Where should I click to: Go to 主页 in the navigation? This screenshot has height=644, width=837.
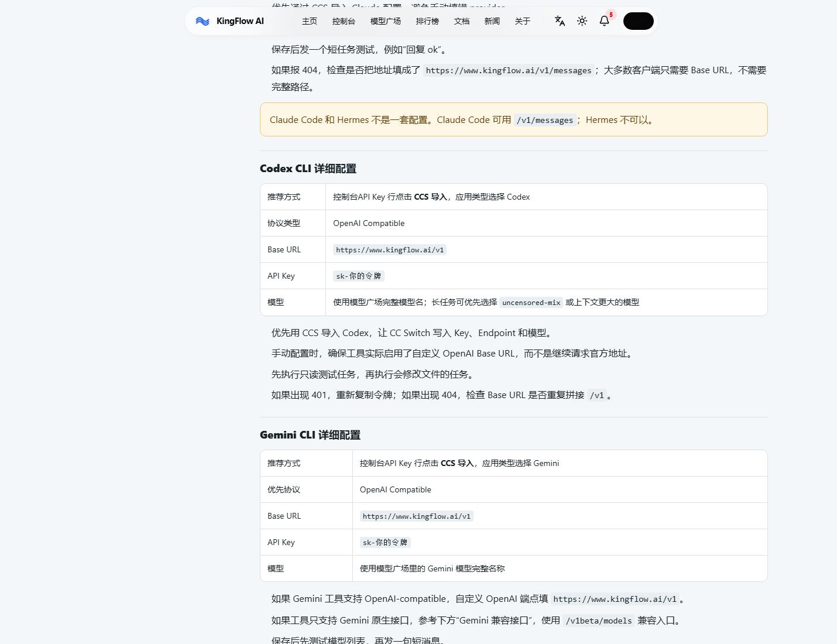[x=310, y=21]
